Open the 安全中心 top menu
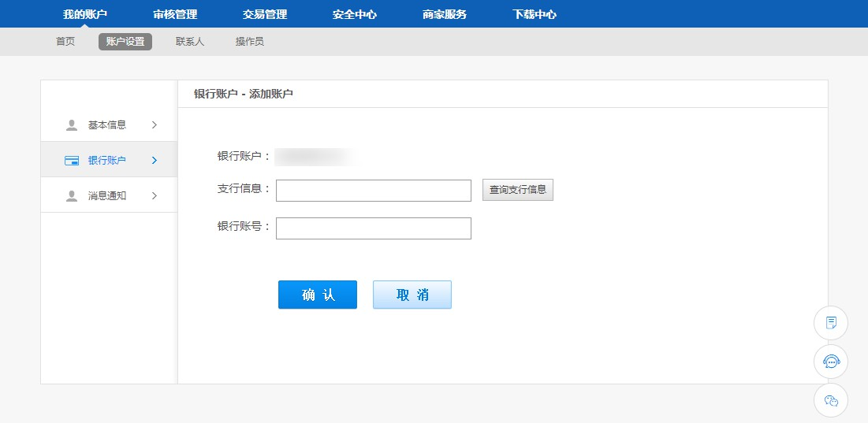This screenshot has height=423, width=868. tap(354, 14)
